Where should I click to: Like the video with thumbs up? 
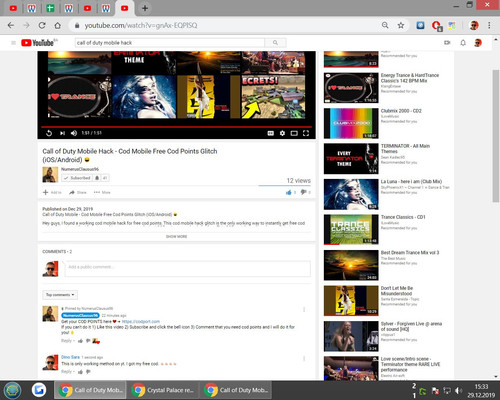(x=289, y=192)
